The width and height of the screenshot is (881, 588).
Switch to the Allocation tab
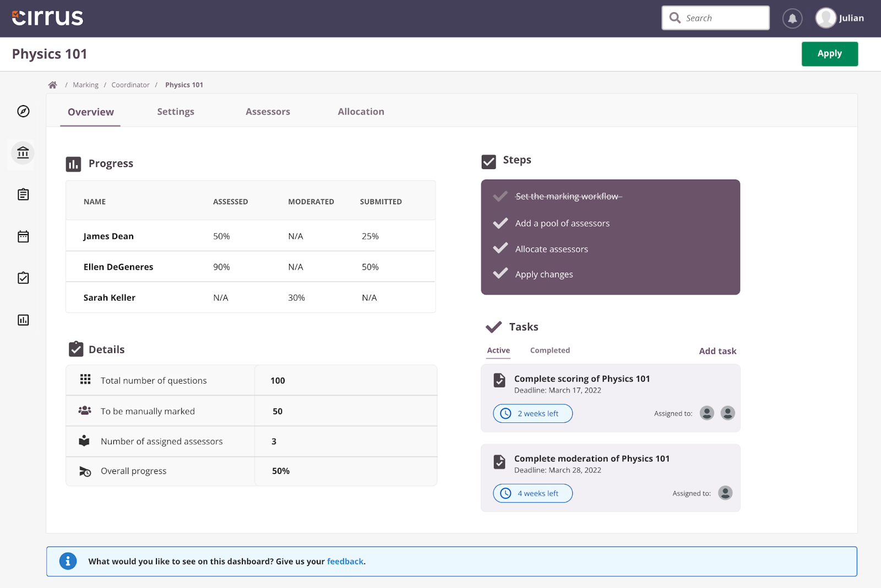(361, 112)
